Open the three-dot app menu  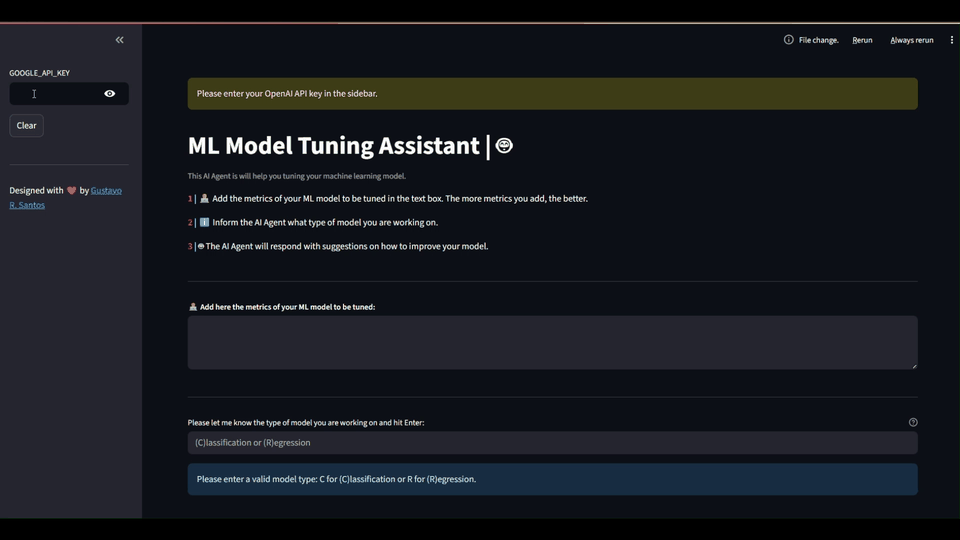[951, 40]
